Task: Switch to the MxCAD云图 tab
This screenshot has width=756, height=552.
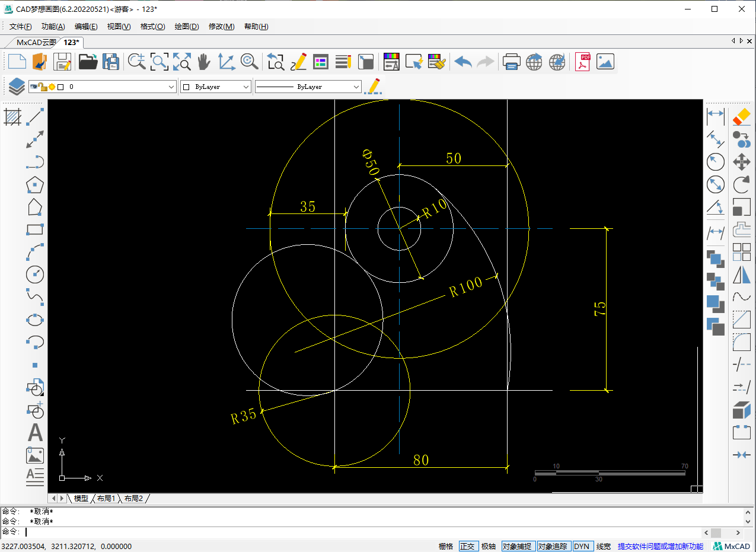Action: pyautogui.click(x=36, y=42)
